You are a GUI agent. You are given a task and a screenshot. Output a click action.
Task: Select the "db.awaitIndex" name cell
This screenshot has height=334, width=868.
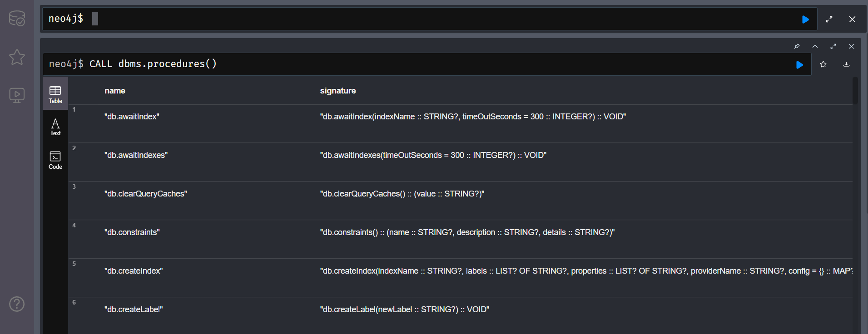click(132, 117)
